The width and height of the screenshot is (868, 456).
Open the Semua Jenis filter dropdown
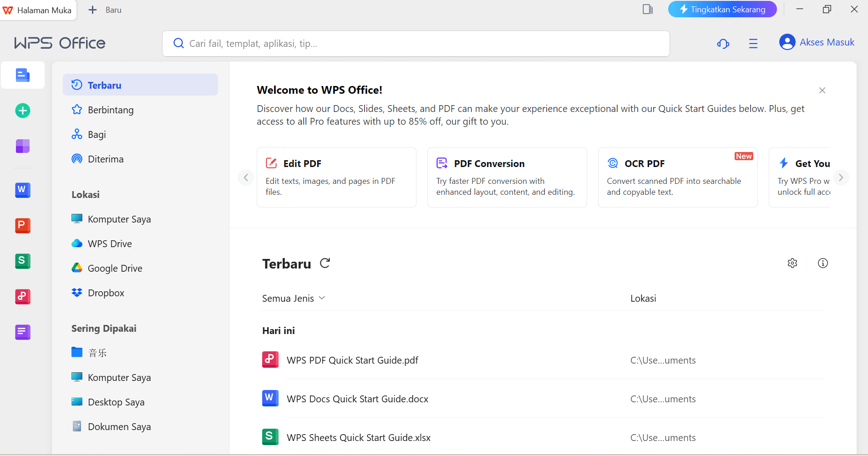point(293,298)
